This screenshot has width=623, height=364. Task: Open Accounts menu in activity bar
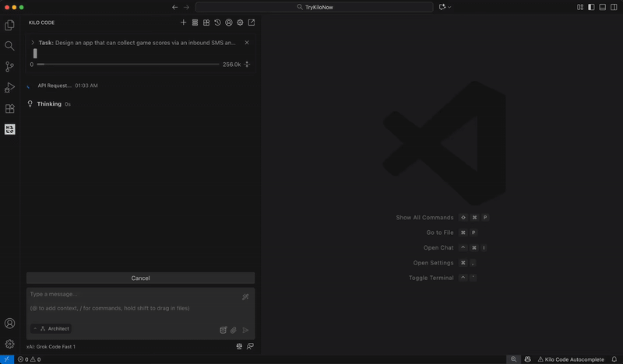(x=9, y=323)
